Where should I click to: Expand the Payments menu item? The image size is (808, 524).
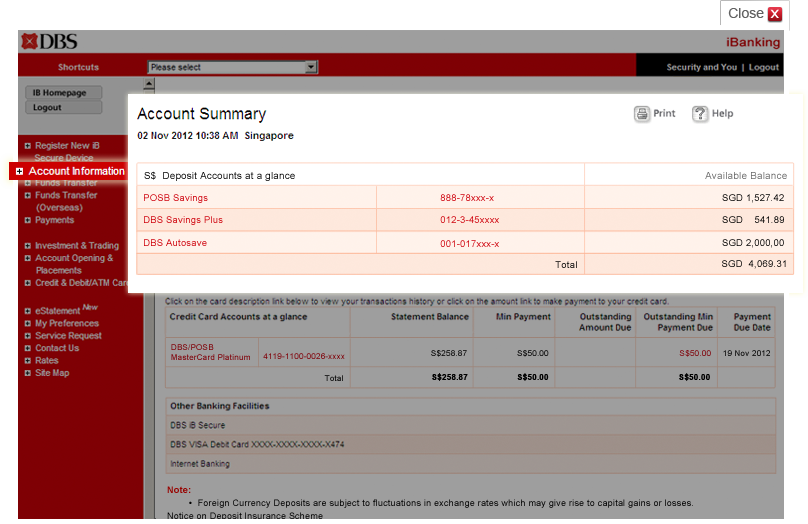(x=27, y=220)
